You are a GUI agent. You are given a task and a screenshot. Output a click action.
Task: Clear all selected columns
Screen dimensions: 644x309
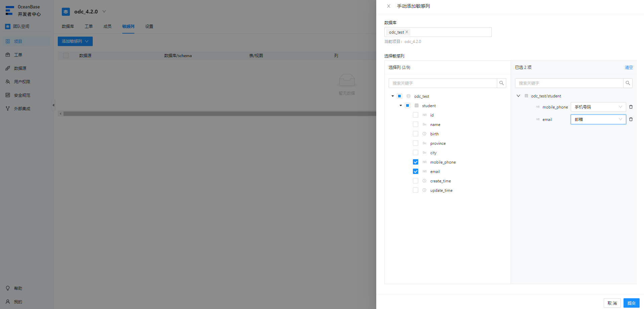point(629,67)
